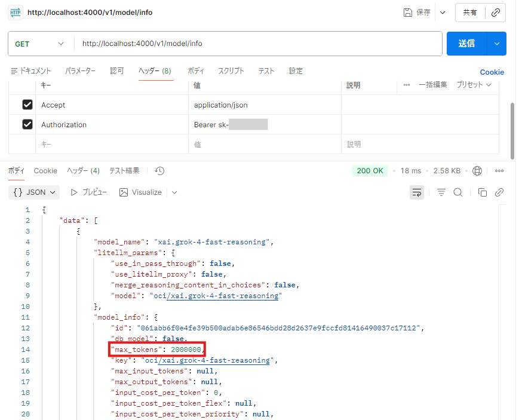Expand the Visualize options chevron
Viewport: 522px width, 420px height.
click(x=174, y=192)
